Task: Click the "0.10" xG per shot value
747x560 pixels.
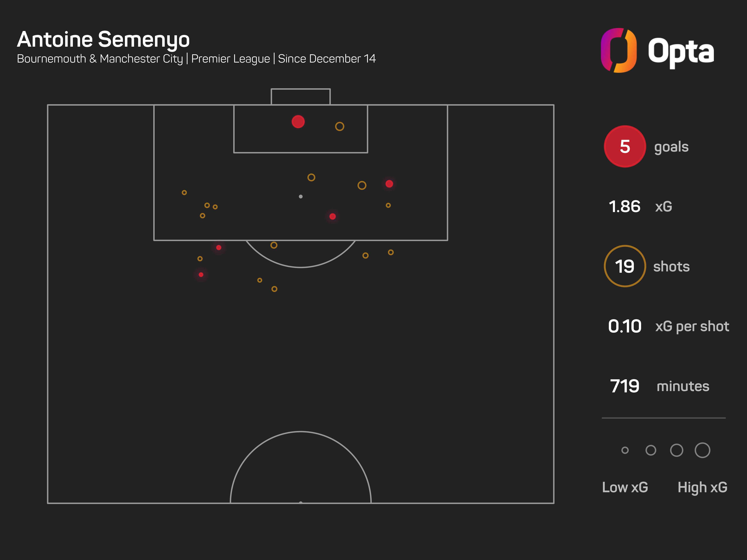Action: coord(624,326)
